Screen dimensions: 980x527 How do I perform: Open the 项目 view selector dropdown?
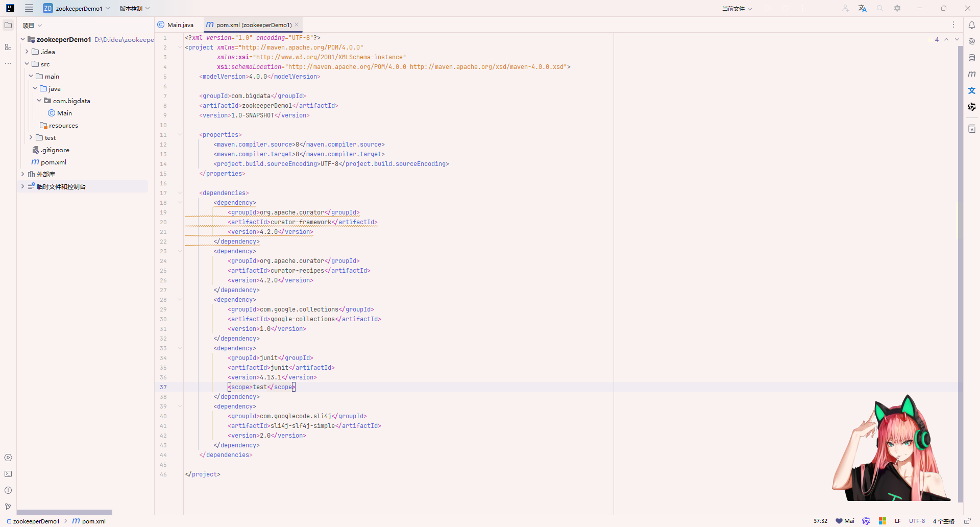click(32, 26)
